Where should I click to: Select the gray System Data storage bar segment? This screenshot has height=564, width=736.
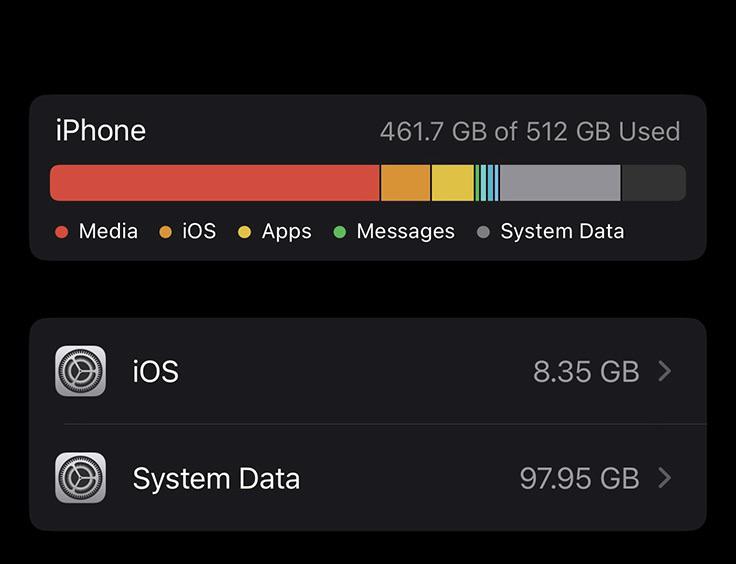(x=560, y=183)
